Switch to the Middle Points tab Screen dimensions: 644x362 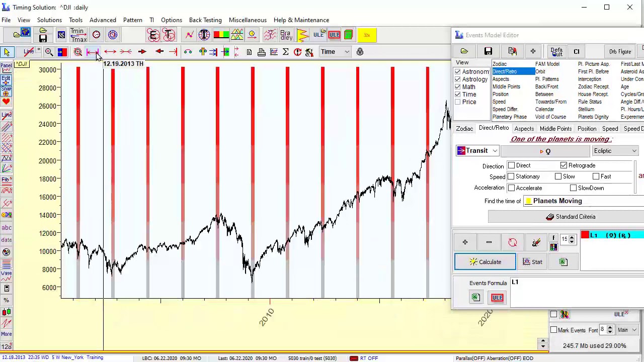point(555,129)
